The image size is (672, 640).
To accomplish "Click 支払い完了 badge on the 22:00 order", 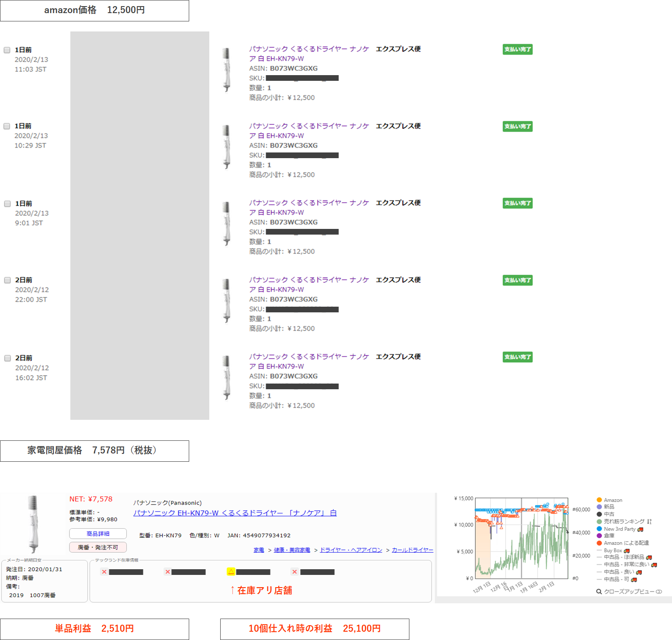I will (518, 280).
